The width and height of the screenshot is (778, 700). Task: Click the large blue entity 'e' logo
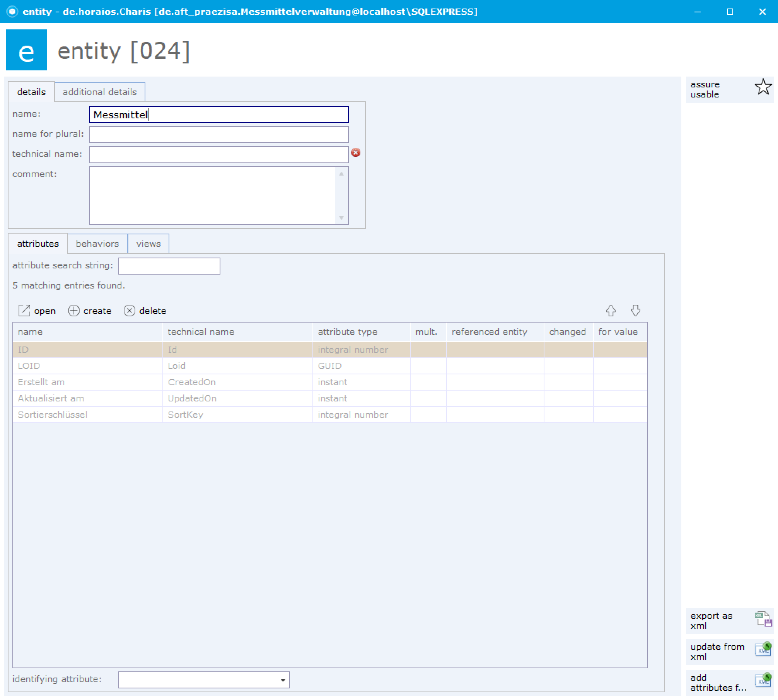pos(27,50)
